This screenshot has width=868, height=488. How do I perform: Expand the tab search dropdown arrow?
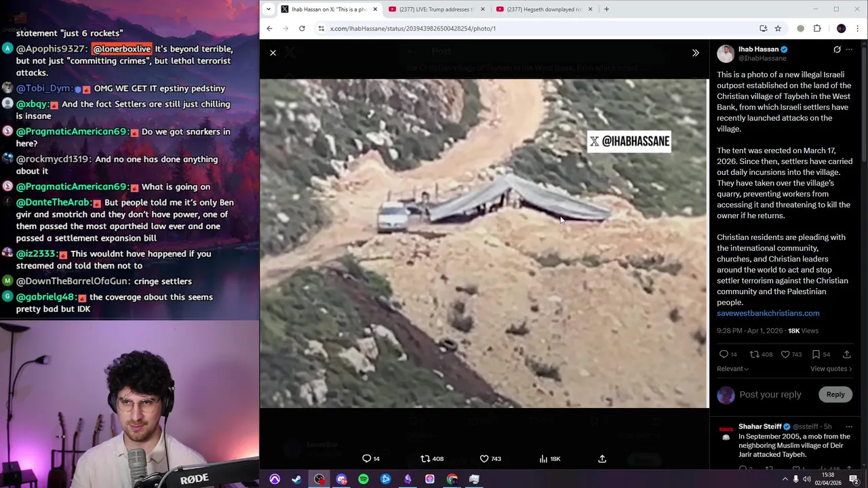(x=269, y=9)
